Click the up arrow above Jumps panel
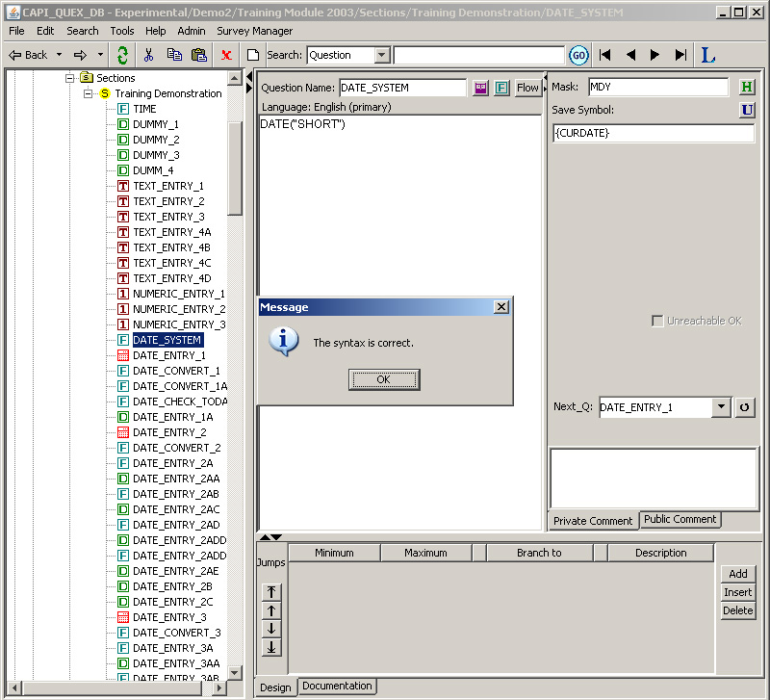 click(265, 537)
